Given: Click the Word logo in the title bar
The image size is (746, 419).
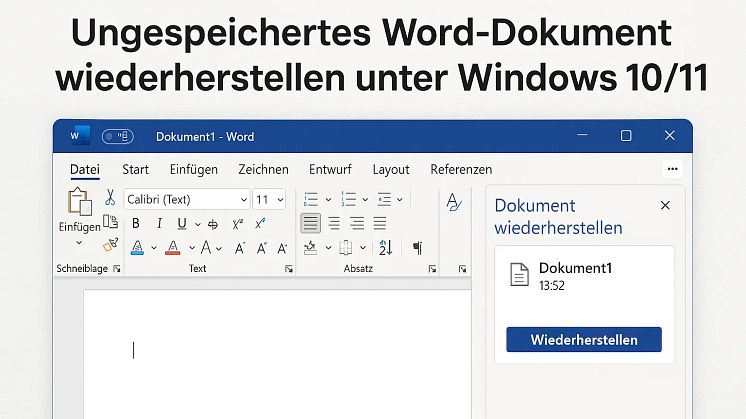Looking at the screenshot, I should tap(80, 136).
